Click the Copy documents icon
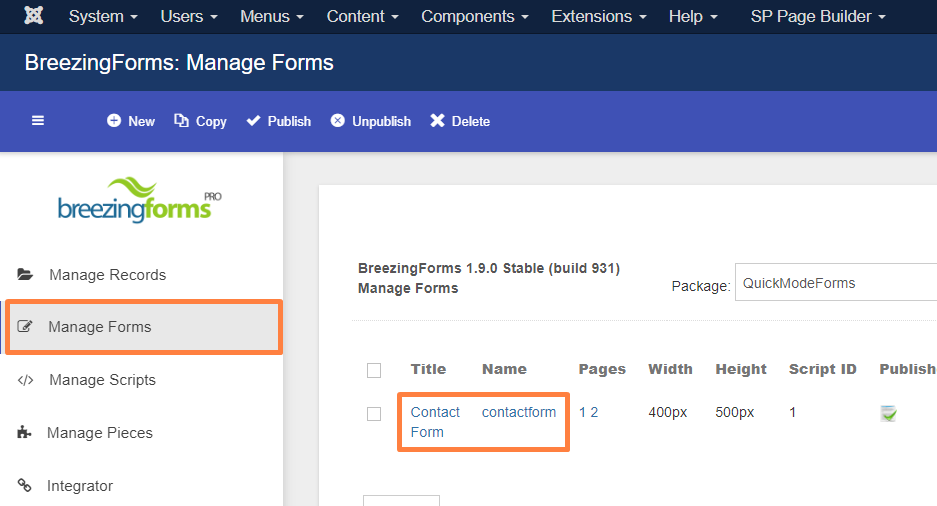This screenshot has width=937, height=506. 181,121
